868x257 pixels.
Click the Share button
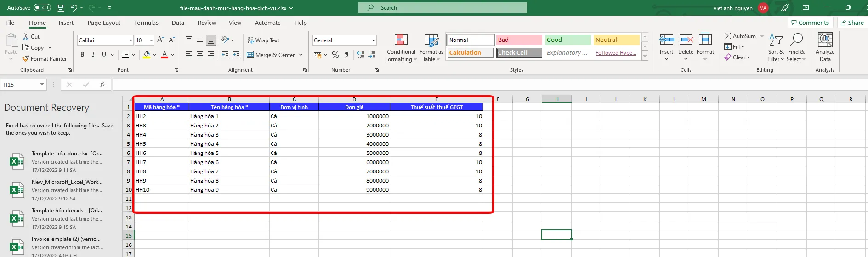[852, 23]
